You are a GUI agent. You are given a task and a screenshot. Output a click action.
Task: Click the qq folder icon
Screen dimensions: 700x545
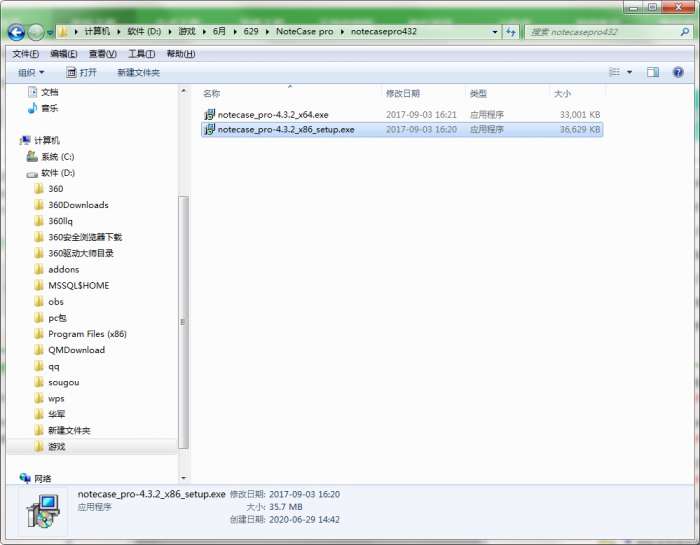tap(39, 366)
